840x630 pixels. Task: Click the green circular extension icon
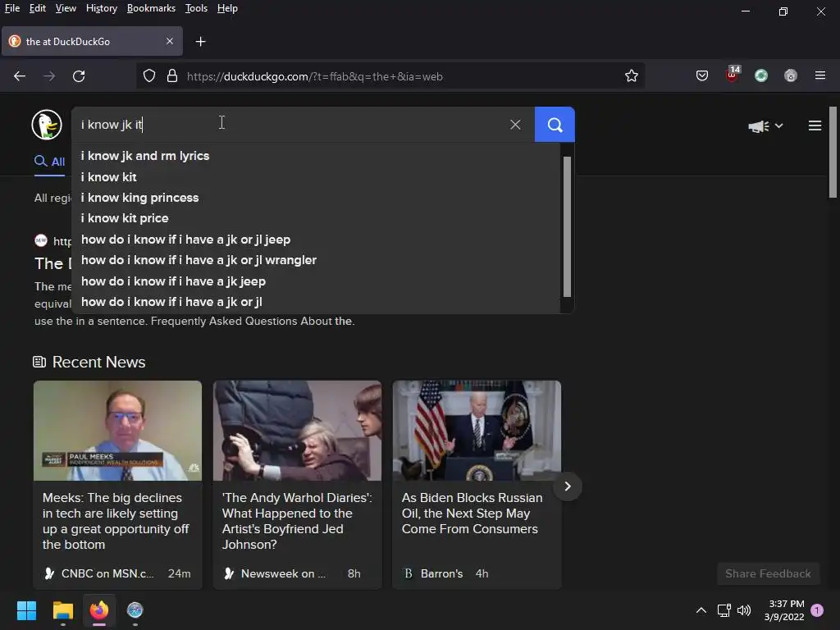pos(761,76)
